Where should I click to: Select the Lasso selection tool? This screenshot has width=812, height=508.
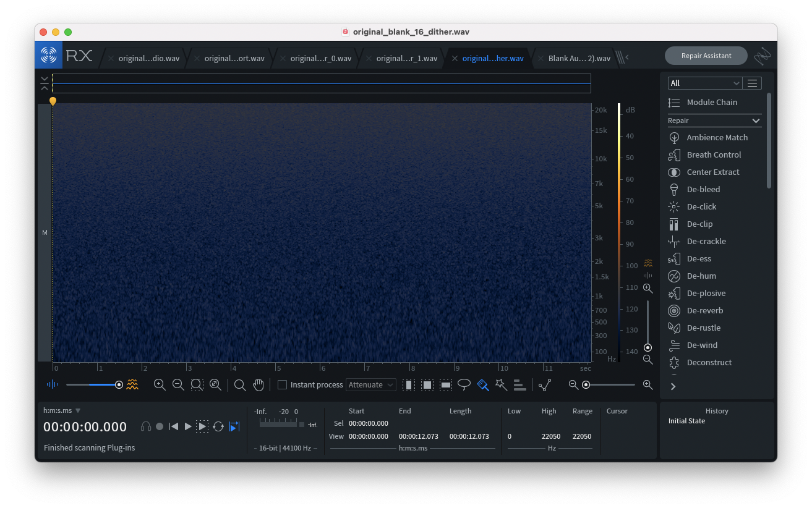pos(464,384)
